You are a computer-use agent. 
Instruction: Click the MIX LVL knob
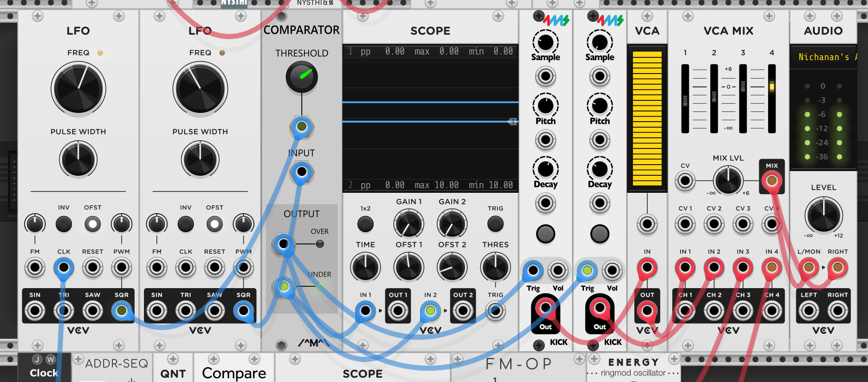728,180
